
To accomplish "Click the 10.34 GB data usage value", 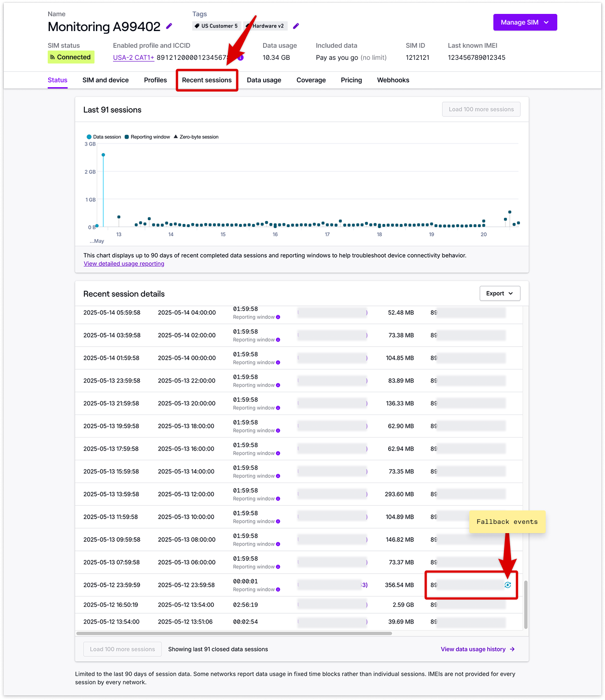I will [x=276, y=57].
